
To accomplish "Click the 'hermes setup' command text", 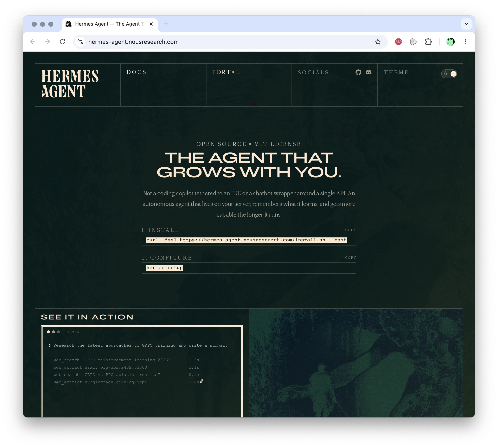I will click(164, 268).
